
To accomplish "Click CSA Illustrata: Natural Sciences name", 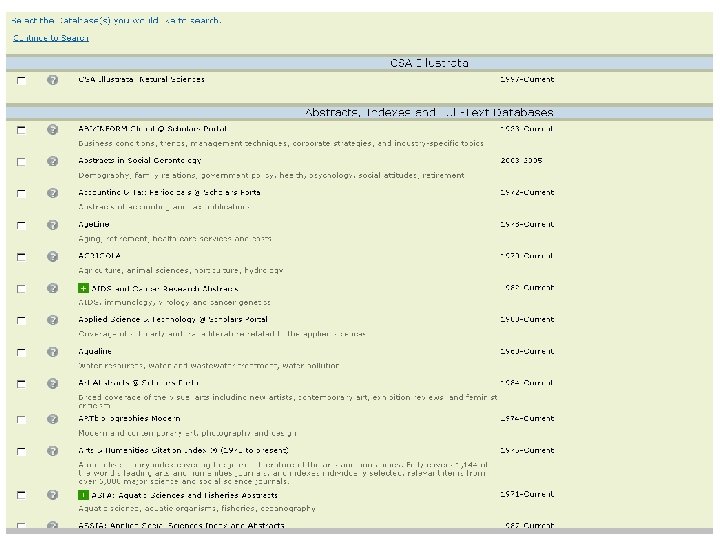I will click(141, 79).
